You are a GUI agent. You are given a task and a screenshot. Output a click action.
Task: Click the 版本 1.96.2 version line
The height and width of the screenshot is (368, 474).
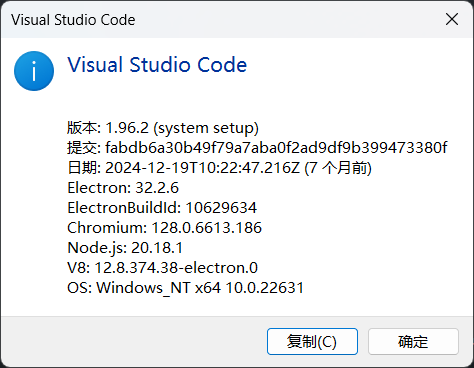163,128
